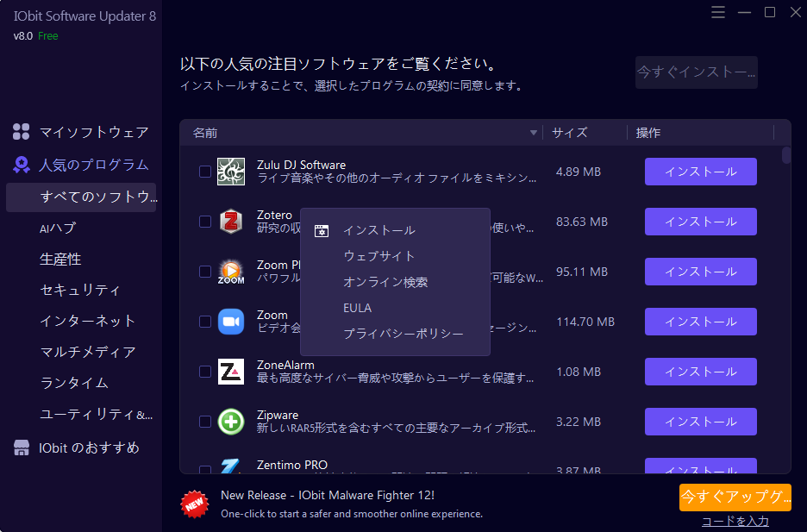This screenshot has width=807, height=532.
Task: Click the Zulu DJ Software app icon
Action: (230, 172)
